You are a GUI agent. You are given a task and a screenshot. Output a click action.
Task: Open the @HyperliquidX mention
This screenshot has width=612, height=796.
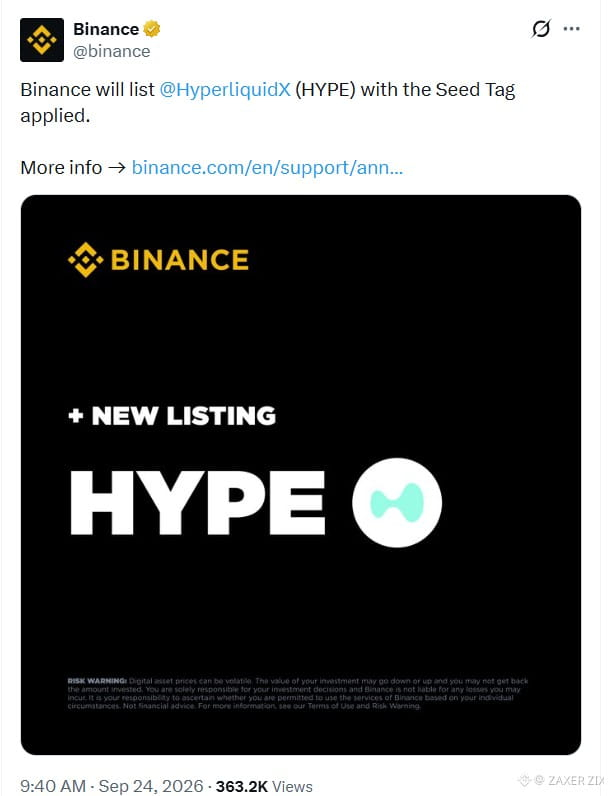coord(225,90)
